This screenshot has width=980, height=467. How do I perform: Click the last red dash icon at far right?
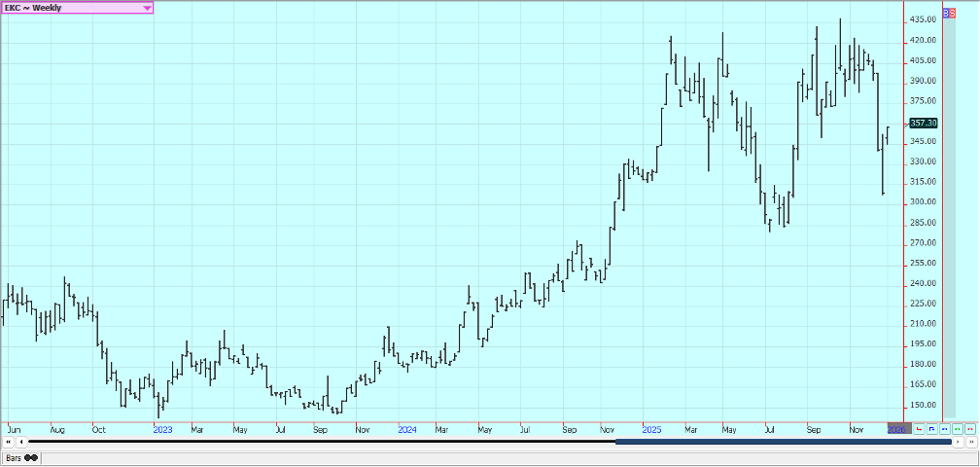[969, 429]
